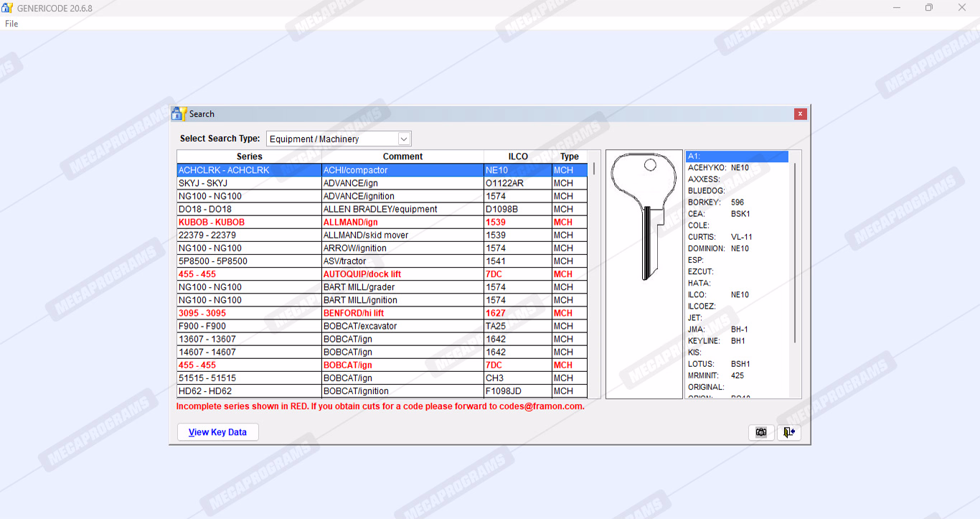
Task: Click the exit door icon button
Action: (x=788, y=432)
